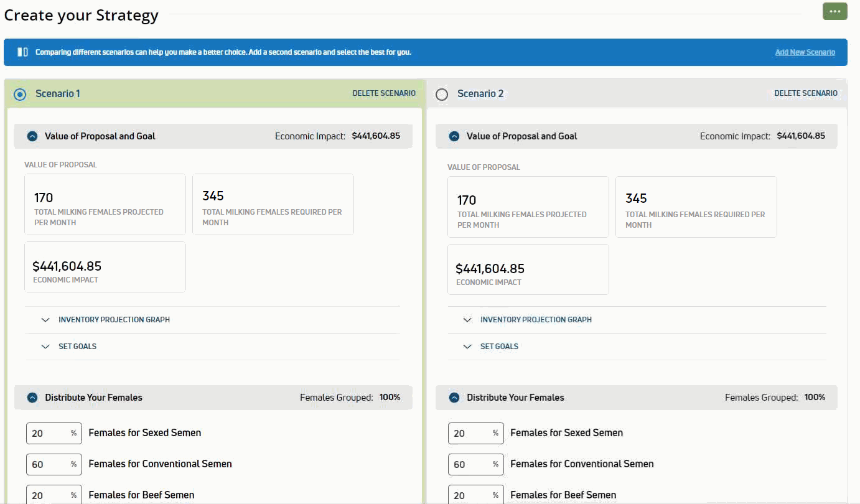The height and width of the screenshot is (504, 860).
Task: Collapse Scenario 2 Value of Proposal section
Action: pos(454,136)
